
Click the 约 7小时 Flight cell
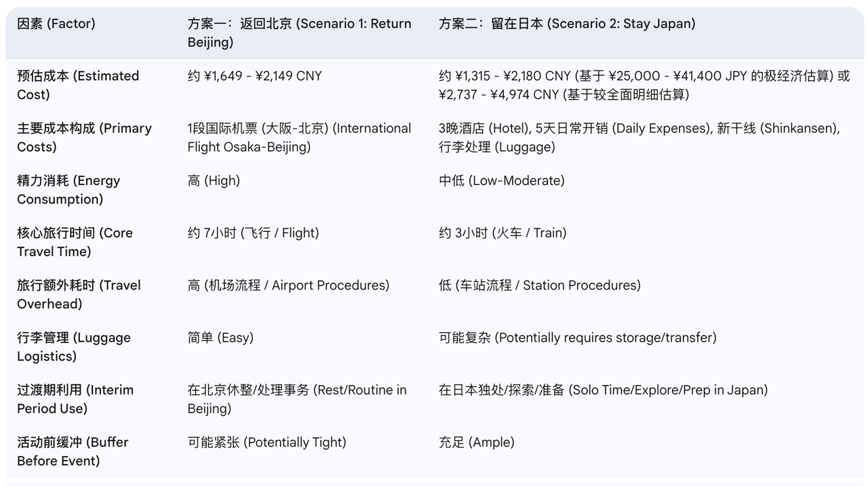click(x=253, y=233)
